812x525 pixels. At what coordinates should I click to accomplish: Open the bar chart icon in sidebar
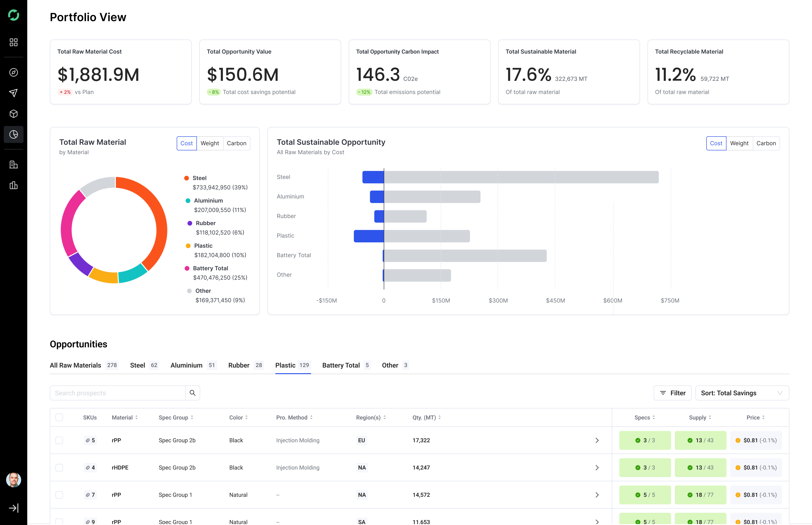coord(14,185)
